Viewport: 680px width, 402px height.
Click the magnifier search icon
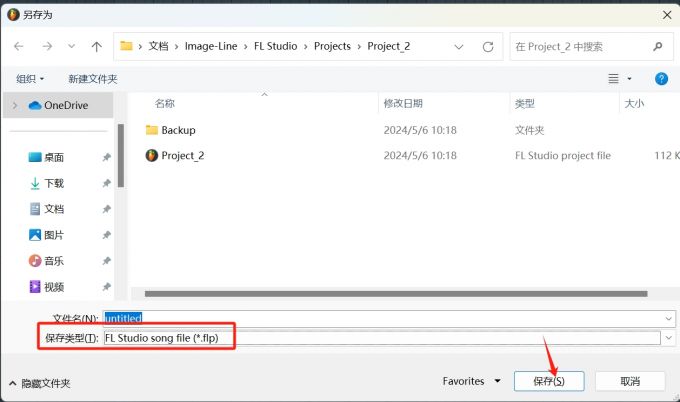point(658,46)
